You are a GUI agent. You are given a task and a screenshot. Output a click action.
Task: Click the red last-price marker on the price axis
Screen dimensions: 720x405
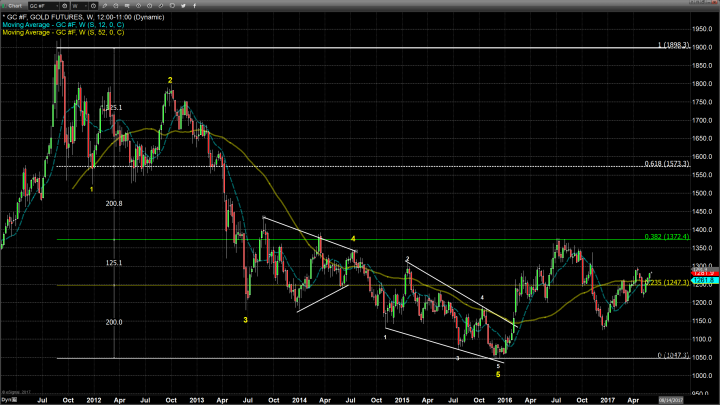click(x=705, y=273)
